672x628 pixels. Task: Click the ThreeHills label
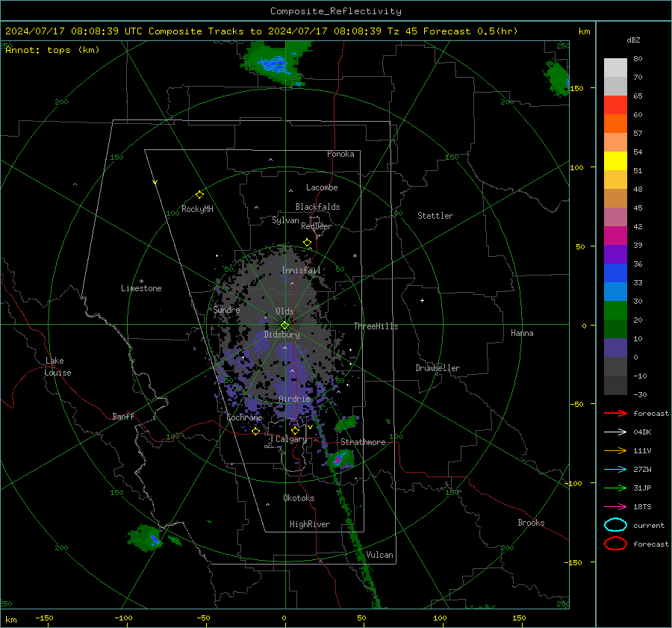coord(376,326)
